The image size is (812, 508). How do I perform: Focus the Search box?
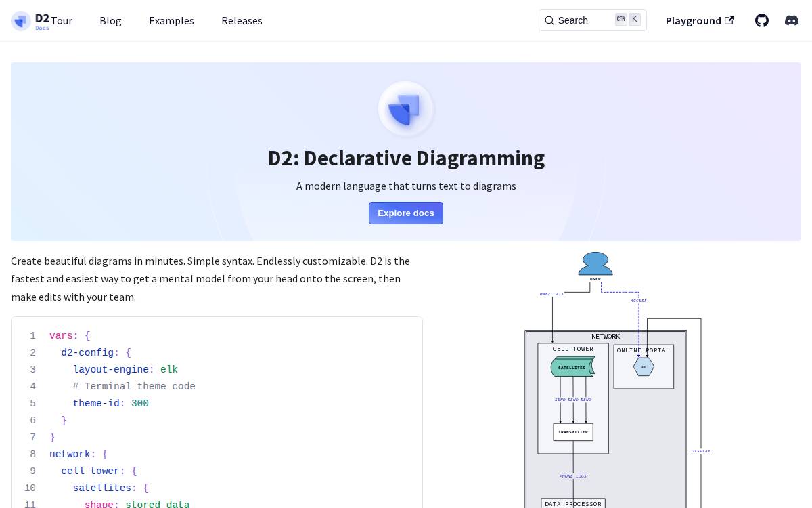[x=592, y=20]
